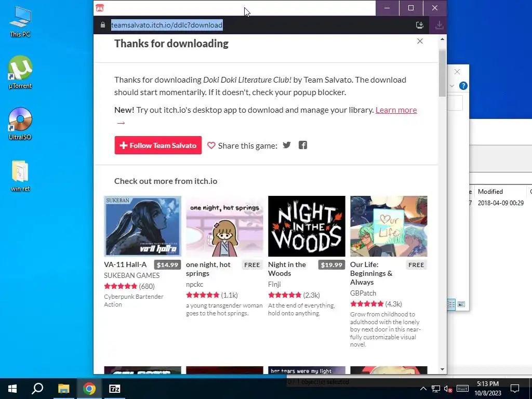This screenshot has height=399, width=532.
Task: Click the install app icon in address bar
Action: [x=420, y=25]
